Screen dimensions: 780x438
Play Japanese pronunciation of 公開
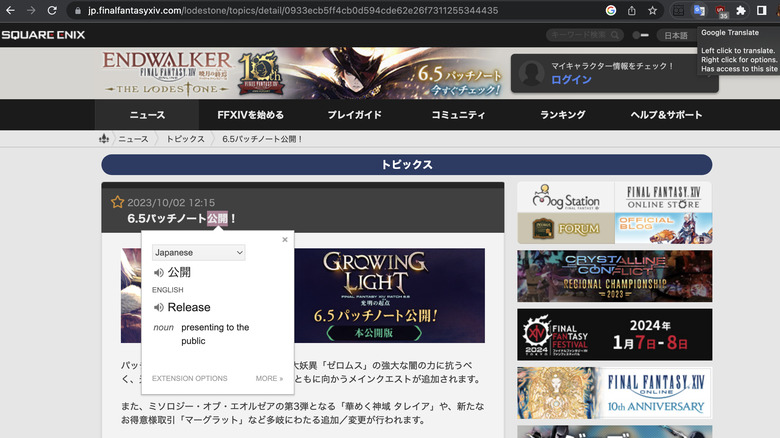[159, 272]
